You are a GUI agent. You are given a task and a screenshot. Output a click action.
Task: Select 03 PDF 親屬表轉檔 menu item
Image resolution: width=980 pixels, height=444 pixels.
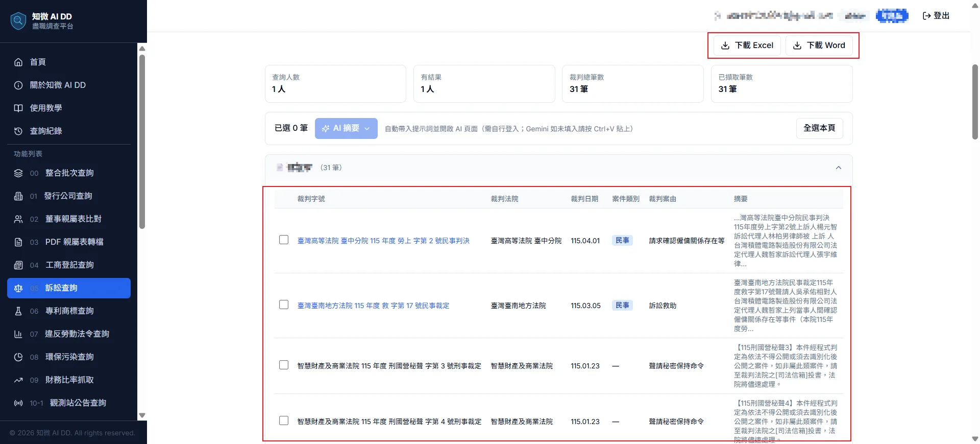(69, 242)
